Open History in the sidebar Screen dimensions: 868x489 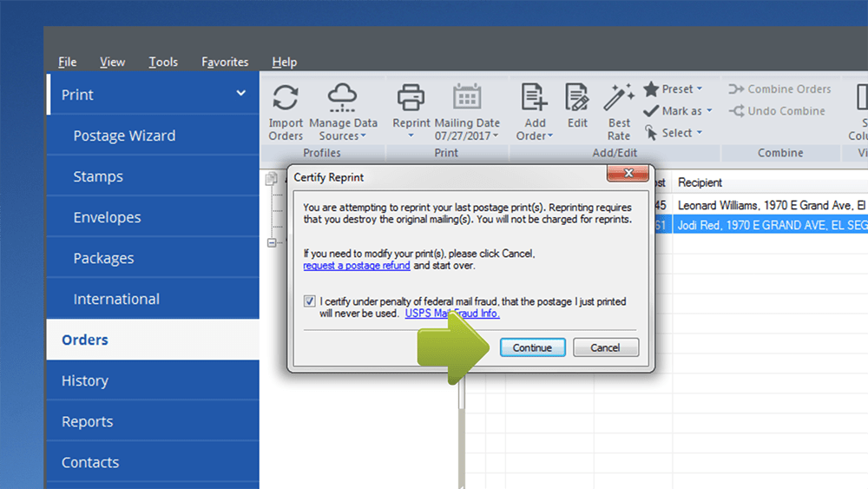click(153, 380)
